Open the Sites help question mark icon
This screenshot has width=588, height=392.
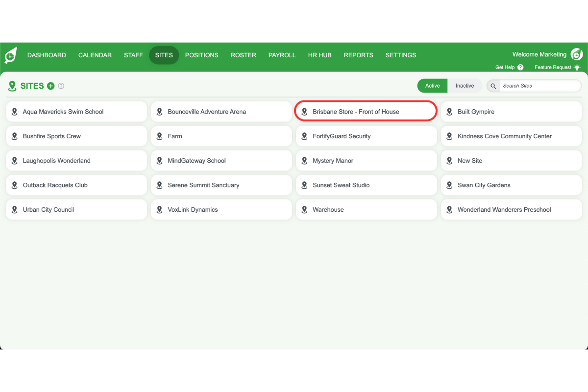tap(61, 86)
